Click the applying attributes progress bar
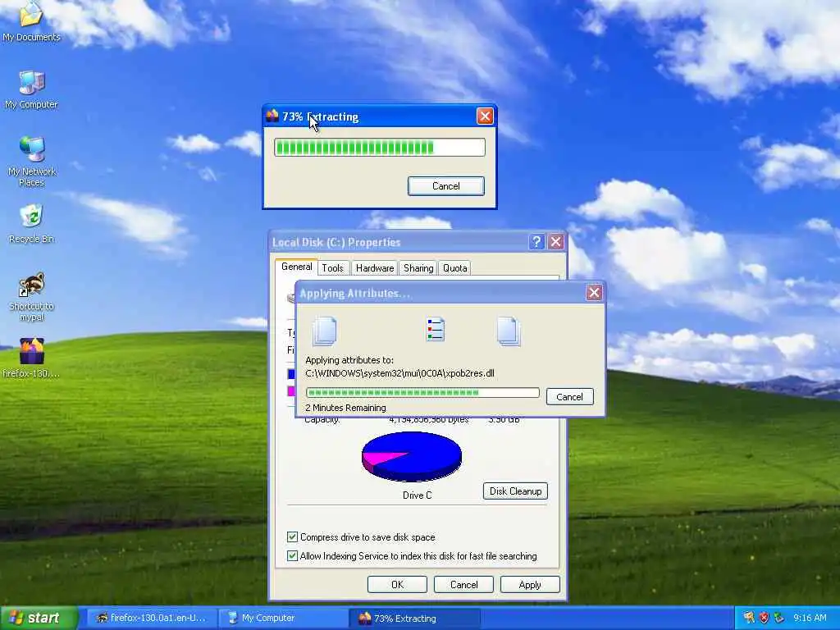The width and height of the screenshot is (840, 630). click(422, 393)
